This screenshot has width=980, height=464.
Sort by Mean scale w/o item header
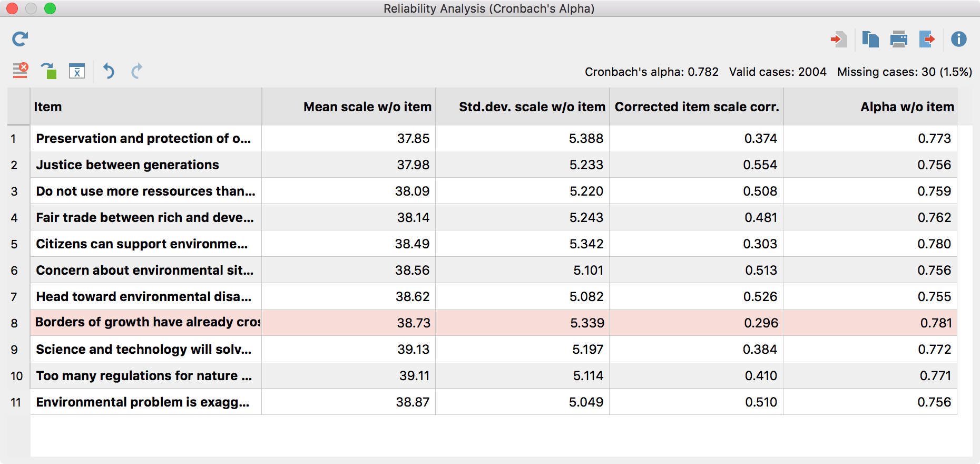[x=349, y=107]
